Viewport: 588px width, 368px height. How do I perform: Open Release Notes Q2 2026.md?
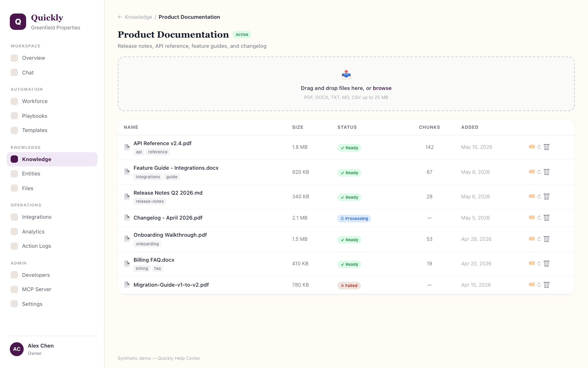point(168,193)
